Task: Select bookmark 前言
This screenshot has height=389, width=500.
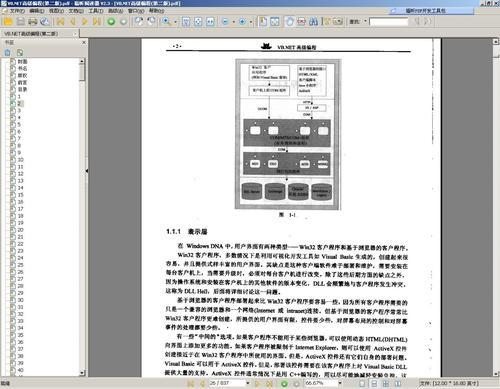Action: point(22,82)
